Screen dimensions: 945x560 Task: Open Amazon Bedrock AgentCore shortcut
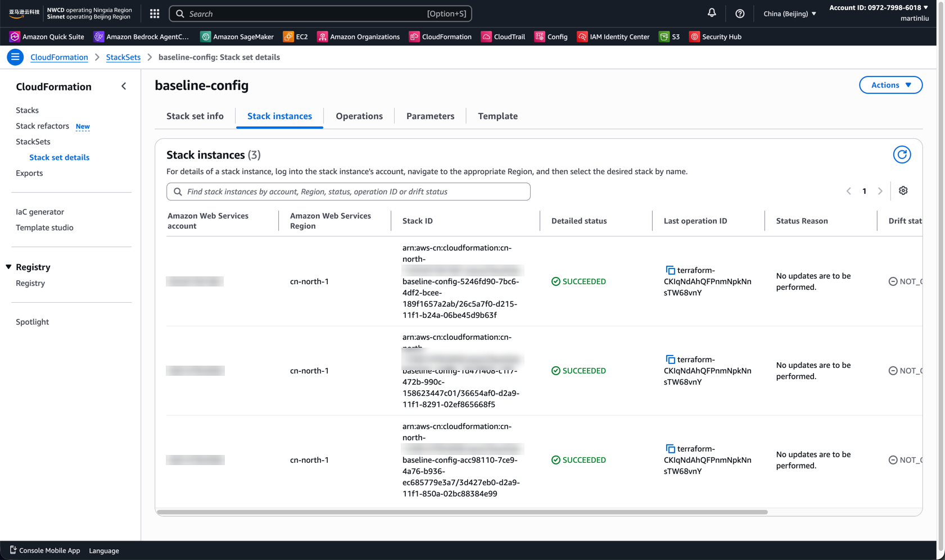coord(141,37)
